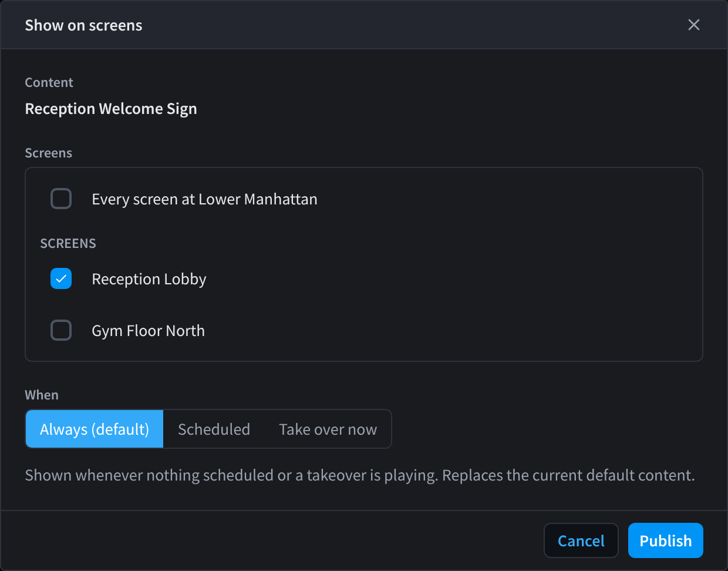Click the When section label

pos(42,395)
